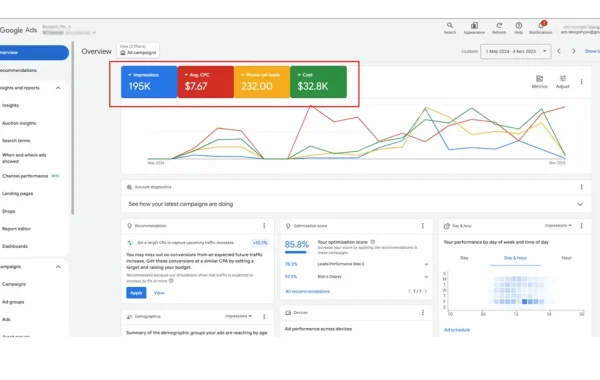Open Search terms in the sidebar
Image resolution: width=600 pixels, height=380 pixels.
[x=16, y=141]
